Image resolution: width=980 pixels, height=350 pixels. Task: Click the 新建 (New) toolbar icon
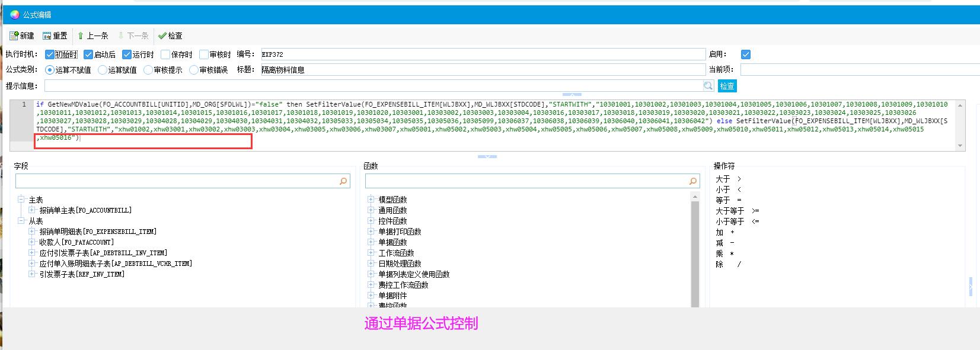[x=14, y=36]
